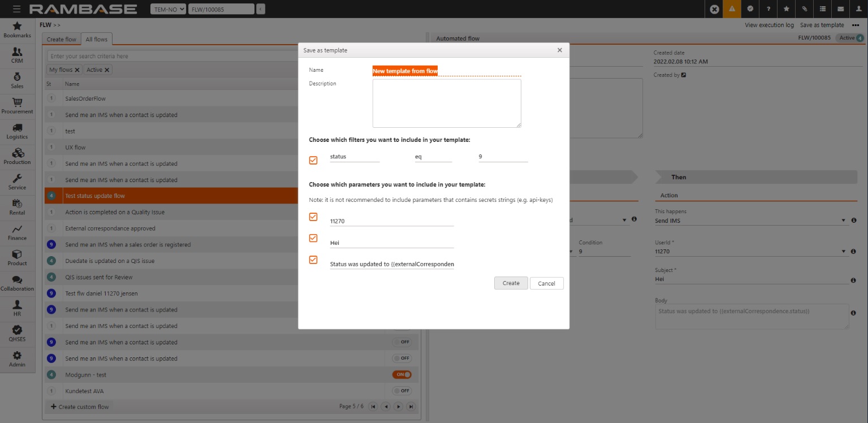
Task: Click the Create button in dialog
Action: pyautogui.click(x=511, y=283)
